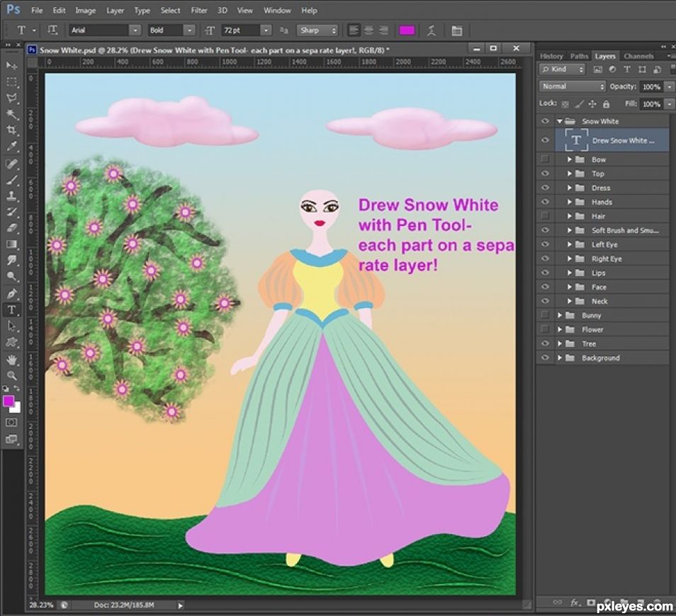Left align the text

point(354,30)
